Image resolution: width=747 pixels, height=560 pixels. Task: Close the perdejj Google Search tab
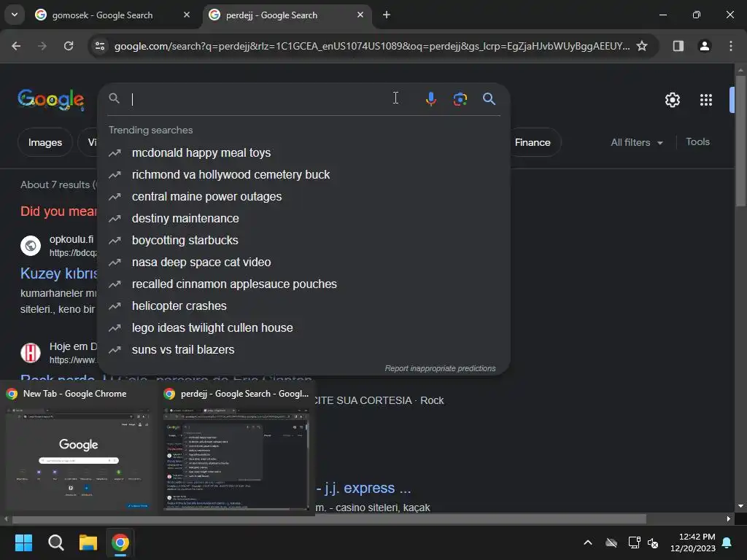click(360, 15)
